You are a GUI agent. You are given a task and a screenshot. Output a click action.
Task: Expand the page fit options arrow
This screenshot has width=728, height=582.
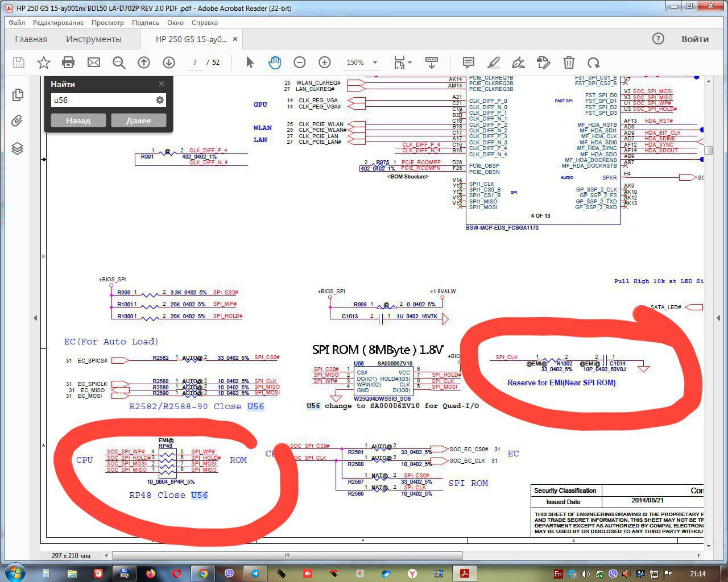pyautogui.click(x=409, y=63)
